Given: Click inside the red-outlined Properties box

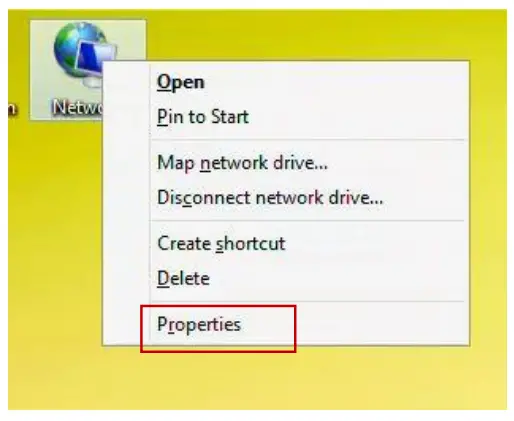Looking at the screenshot, I should [x=218, y=328].
